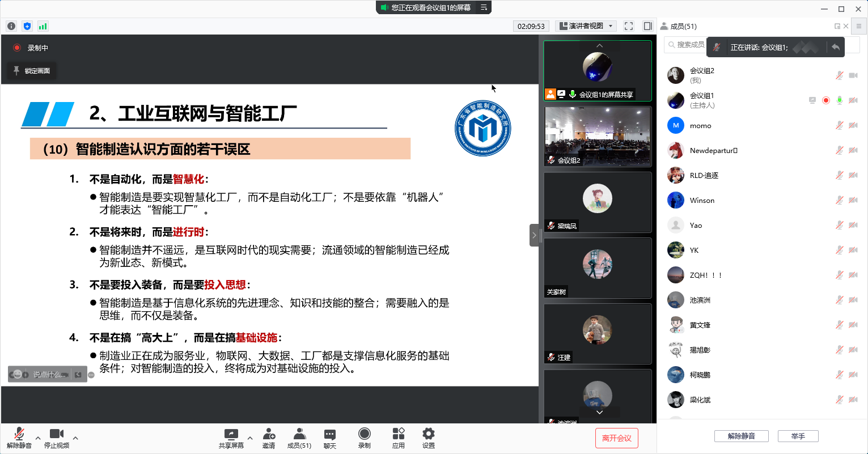This screenshot has height=454, width=868.
Task: Click the 搜索成员 search field
Action: coord(685,45)
